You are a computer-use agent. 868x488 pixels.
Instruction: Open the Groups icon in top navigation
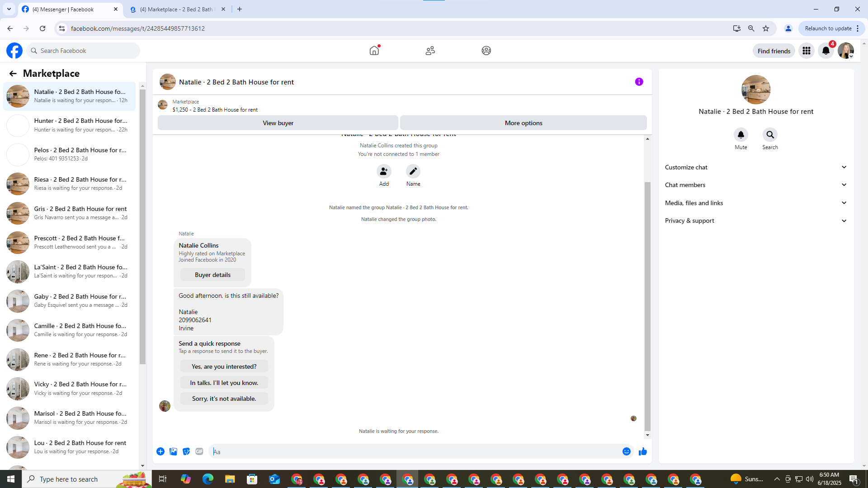(x=486, y=51)
